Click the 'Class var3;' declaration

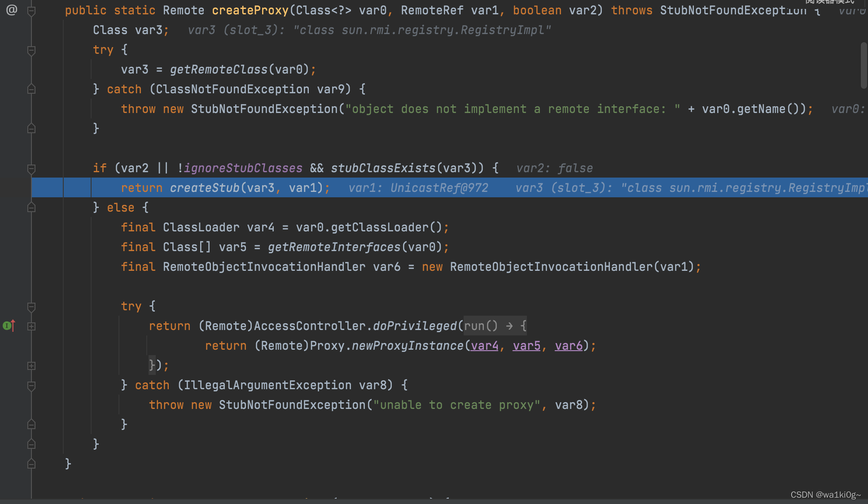point(131,30)
